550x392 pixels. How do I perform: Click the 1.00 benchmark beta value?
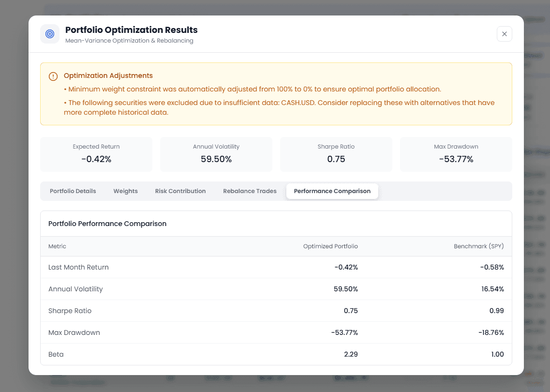pos(497,354)
